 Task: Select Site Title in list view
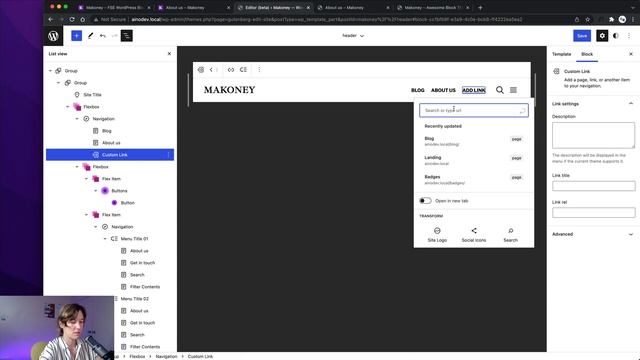pyautogui.click(x=92, y=95)
